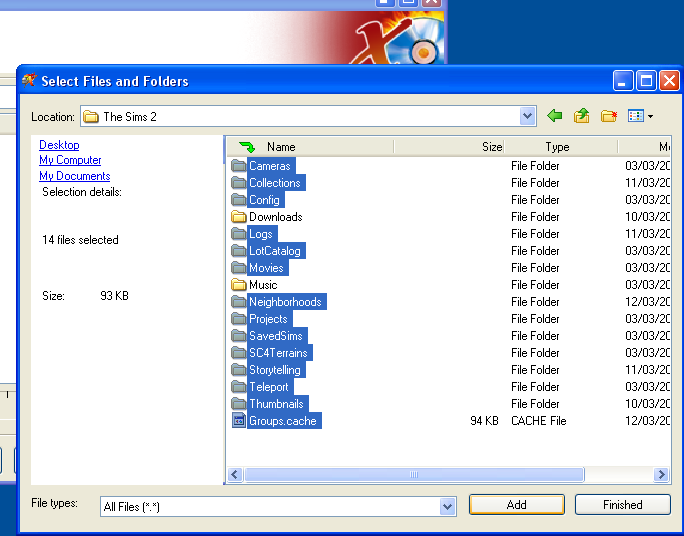Click the horizontal scrollbar thumb
Screen dimensions: 684x536
coord(414,474)
